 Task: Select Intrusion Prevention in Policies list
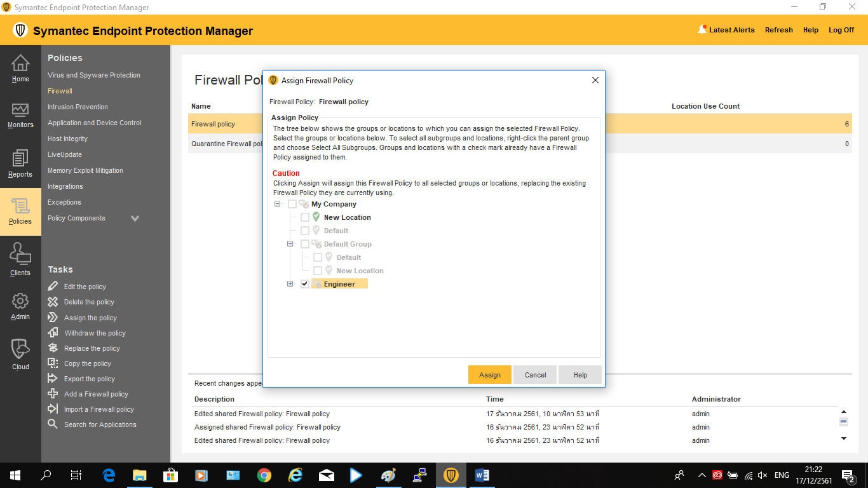(x=78, y=107)
